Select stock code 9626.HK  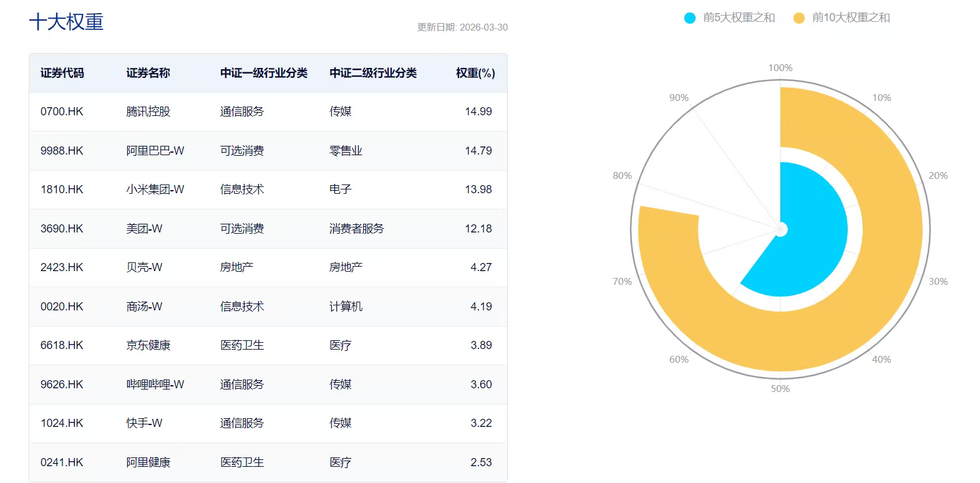pos(62,385)
